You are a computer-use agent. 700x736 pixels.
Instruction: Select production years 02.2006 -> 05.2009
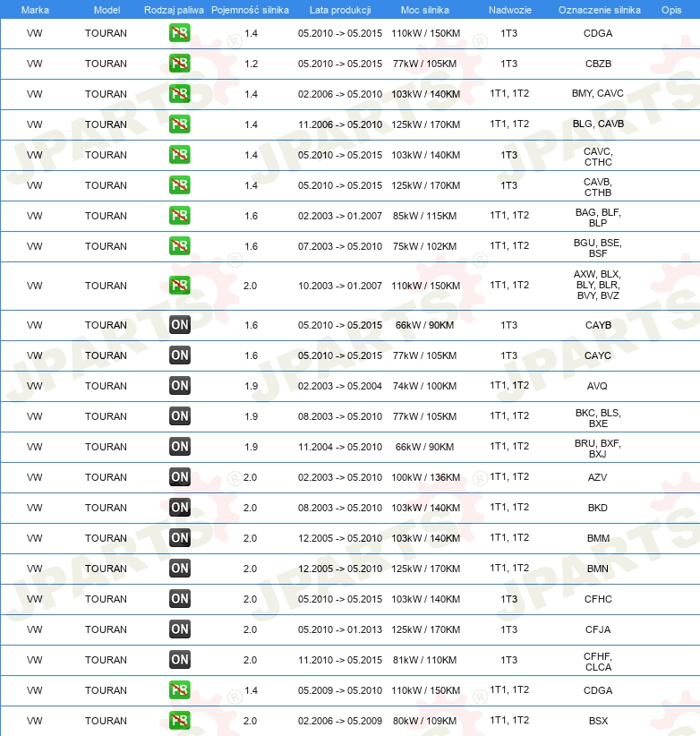click(x=340, y=721)
